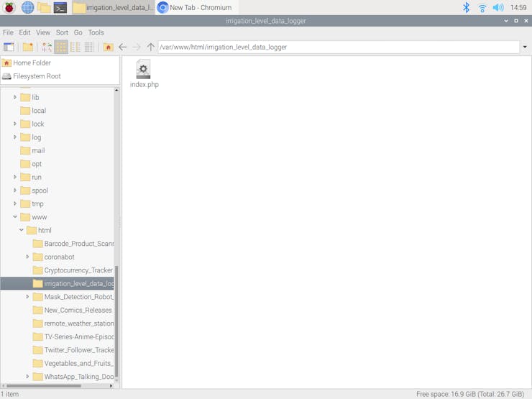The height and width of the screenshot is (399, 532).
Task: Select the opt folder in tree
Action: 31,164
